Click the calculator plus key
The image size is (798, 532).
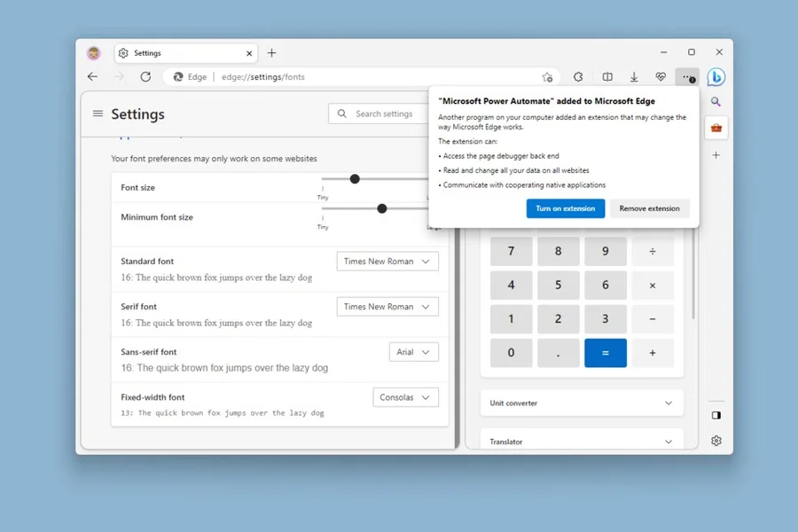(653, 353)
